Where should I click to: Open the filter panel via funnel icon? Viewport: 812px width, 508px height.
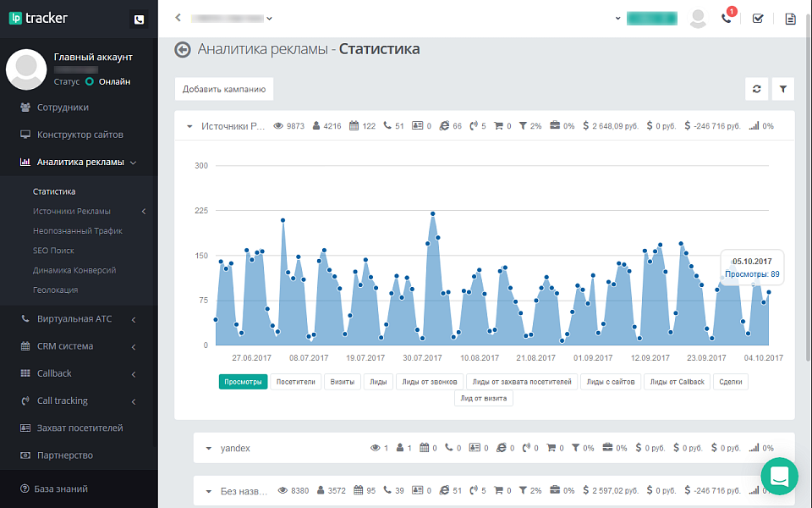coord(782,88)
